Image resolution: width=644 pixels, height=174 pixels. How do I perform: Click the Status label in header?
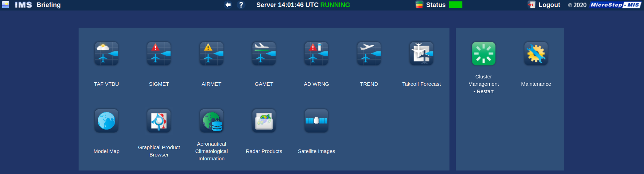click(x=436, y=5)
